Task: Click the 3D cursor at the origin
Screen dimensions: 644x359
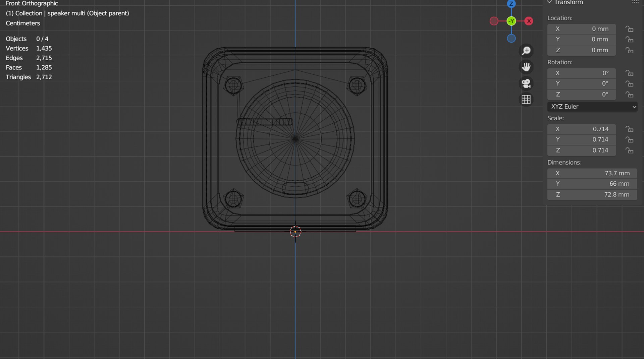Action: (x=296, y=232)
